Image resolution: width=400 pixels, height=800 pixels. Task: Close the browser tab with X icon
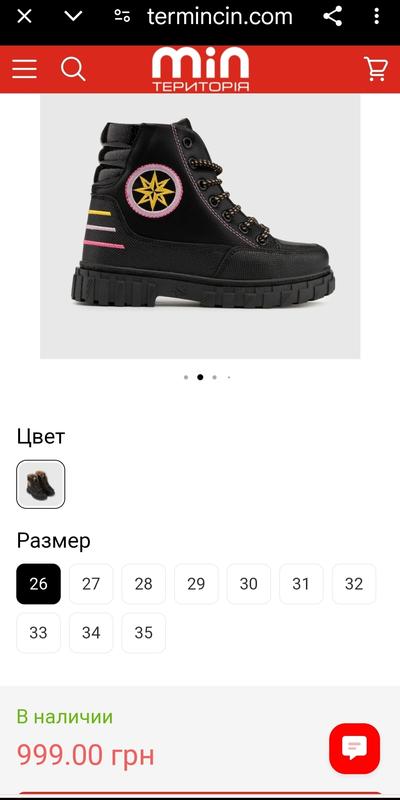coord(24,16)
